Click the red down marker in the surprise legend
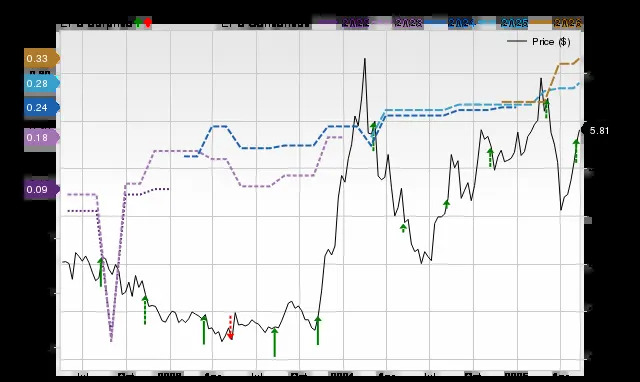This screenshot has width=640, height=382. 148,22
